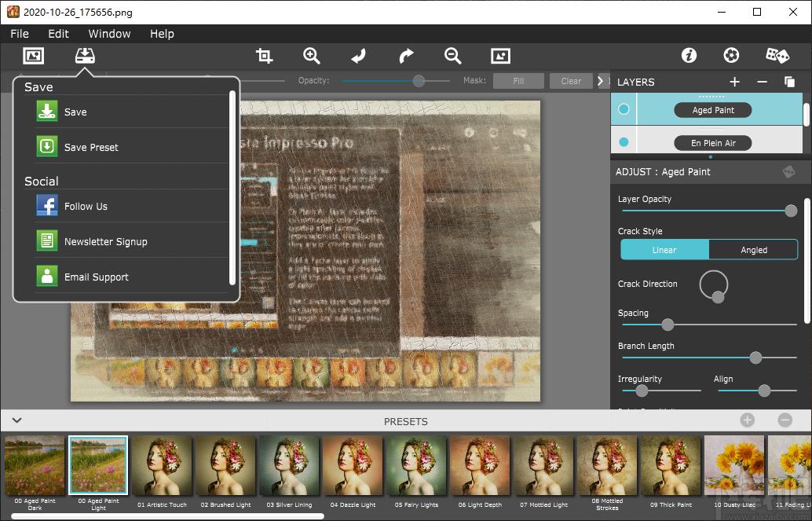Image resolution: width=812 pixels, height=521 pixels.
Task: Click the Opacity slider handle in toolbar
Action: 419,80
